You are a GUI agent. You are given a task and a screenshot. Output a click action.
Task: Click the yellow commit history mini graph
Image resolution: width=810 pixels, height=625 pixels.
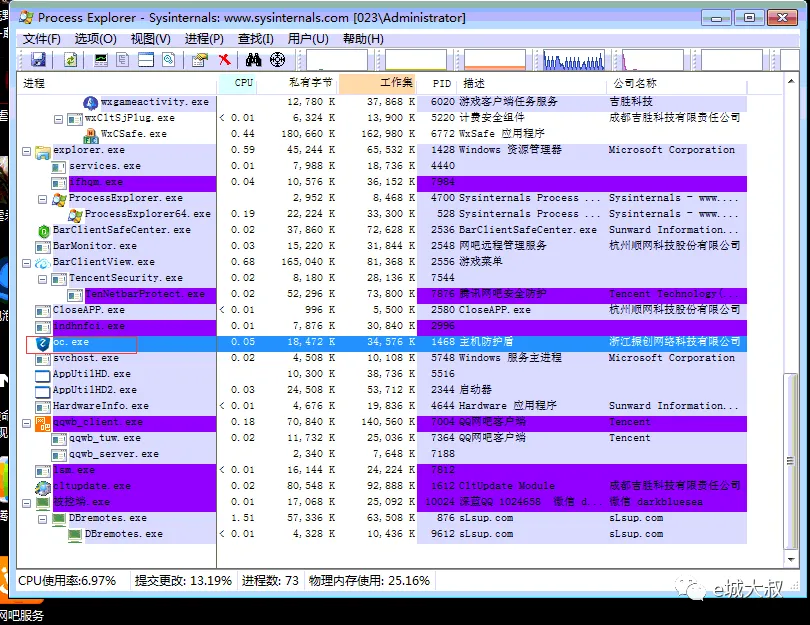coord(416,60)
